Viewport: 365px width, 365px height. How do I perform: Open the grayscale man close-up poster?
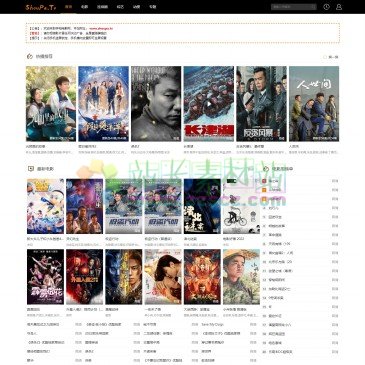[x=156, y=104]
